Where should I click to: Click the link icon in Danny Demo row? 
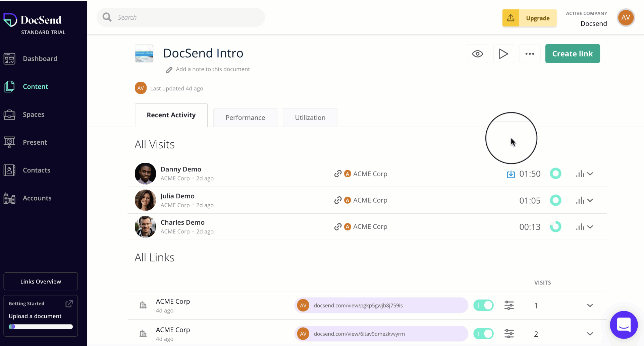338,174
